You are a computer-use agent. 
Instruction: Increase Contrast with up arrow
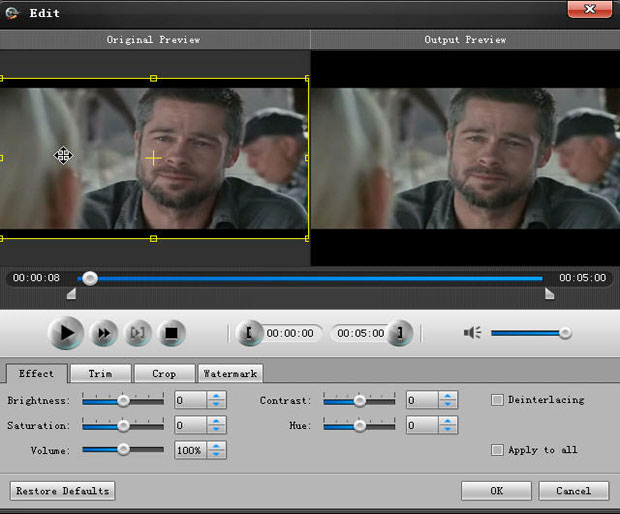448,396
